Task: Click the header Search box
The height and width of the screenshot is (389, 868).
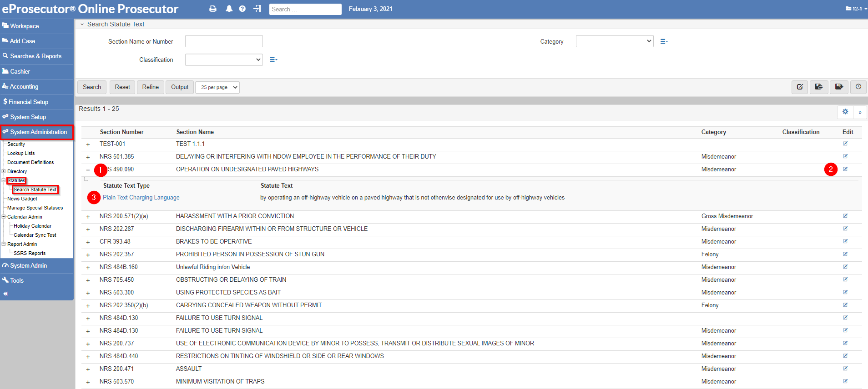Action: (x=305, y=9)
